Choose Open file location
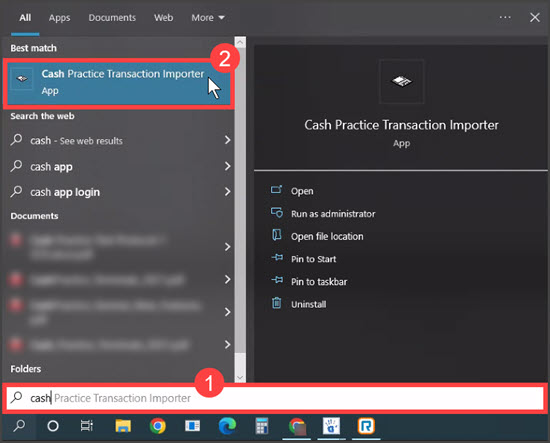The width and height of the screenshot is (550, 443). (327, 236)
